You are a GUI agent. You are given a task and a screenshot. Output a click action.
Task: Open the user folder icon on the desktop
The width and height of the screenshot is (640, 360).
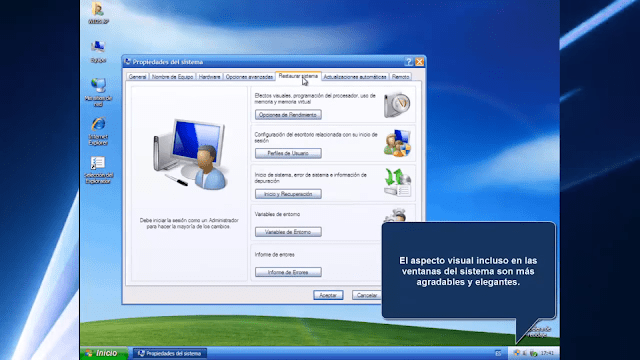(x=98, y=13)
